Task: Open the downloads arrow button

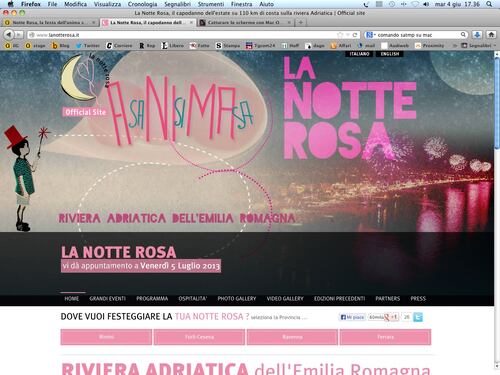Action: (x=477, y=35)
